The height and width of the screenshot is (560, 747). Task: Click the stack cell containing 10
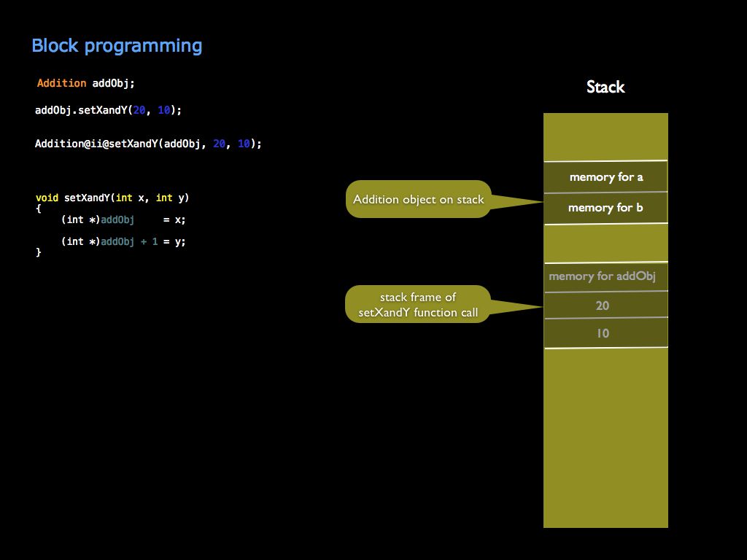pos(605,332)
